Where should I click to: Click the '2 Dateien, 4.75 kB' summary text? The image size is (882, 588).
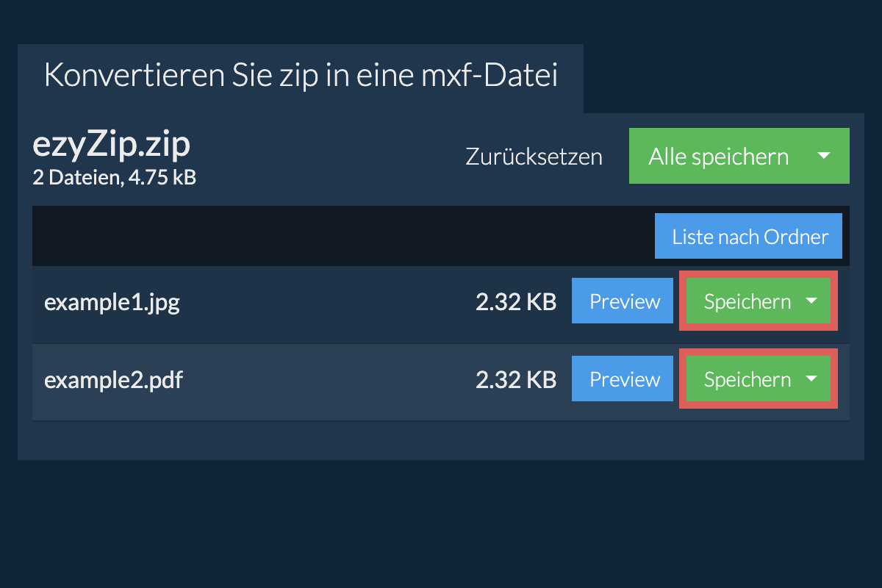pyautogui.click(x=114, y=177)
